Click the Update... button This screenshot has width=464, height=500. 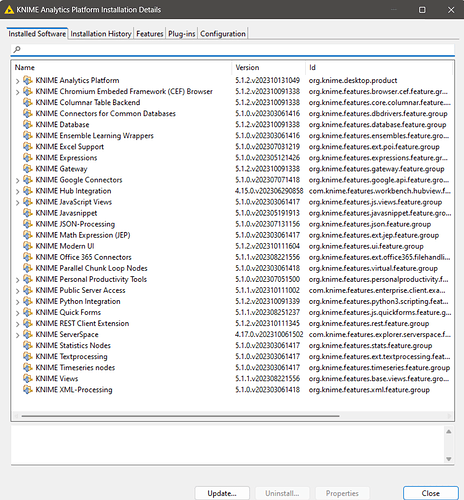click(222, 493)
